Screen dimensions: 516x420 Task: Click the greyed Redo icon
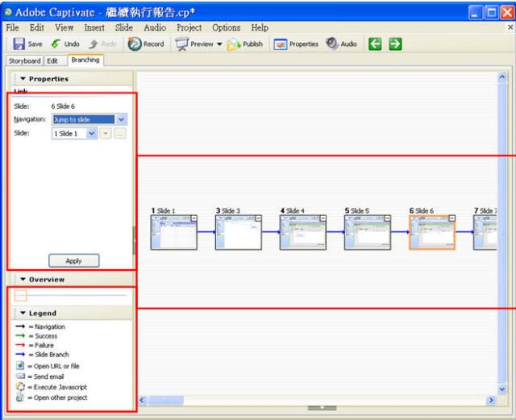(94, 44)
